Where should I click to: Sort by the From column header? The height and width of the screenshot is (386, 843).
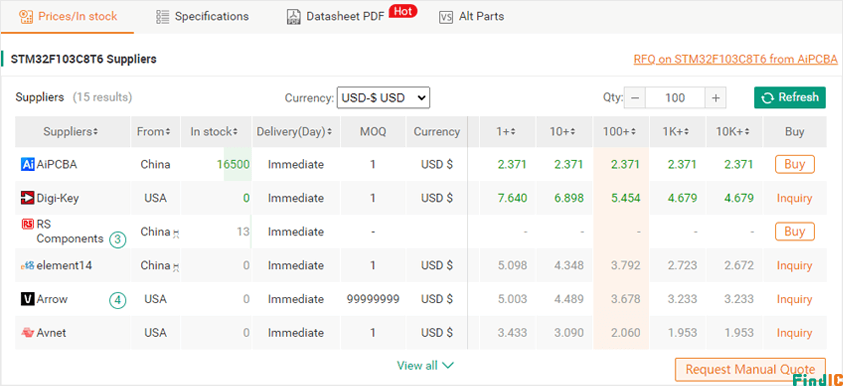click(x=154, y=132)
